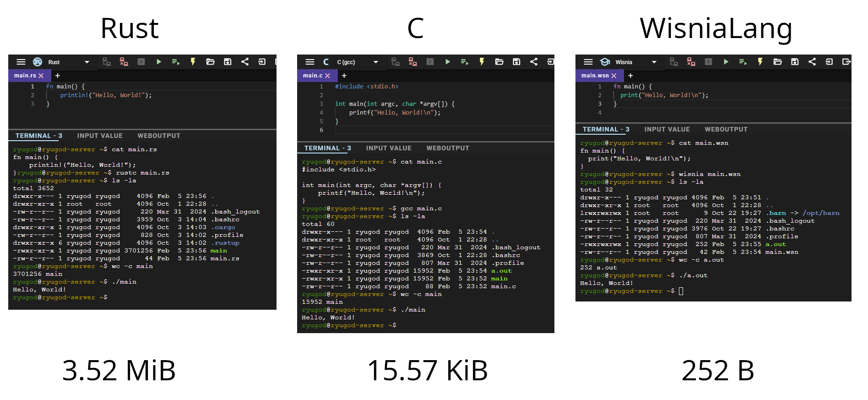Select the main.c file tab

pyautogui.click(x=313, y=76)
